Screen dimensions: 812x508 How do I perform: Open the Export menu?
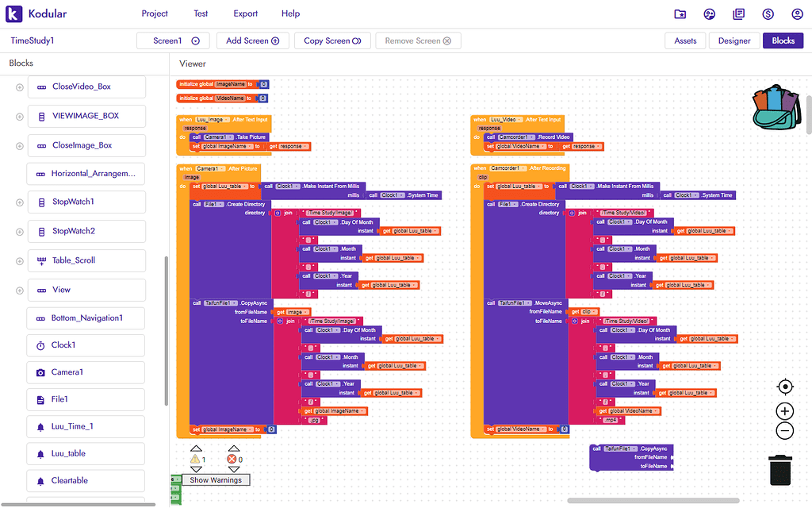pyautogui.click(x=245, y=13)
